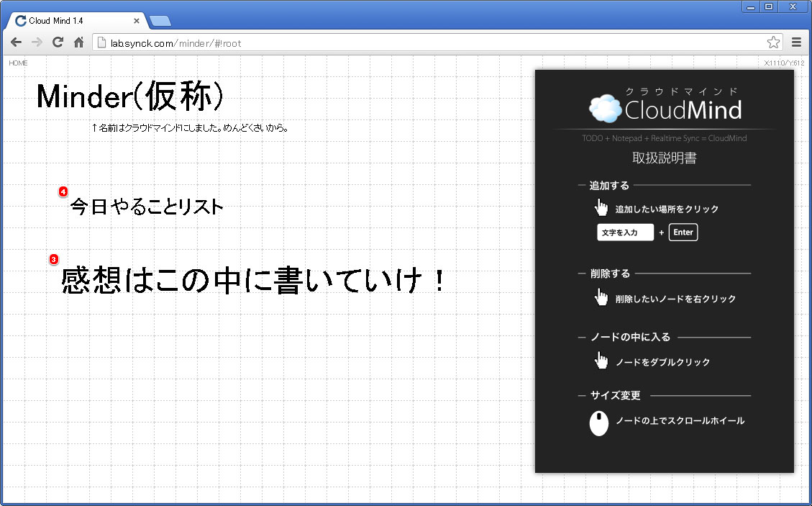Click the 削除する section title

pos(610,274)
